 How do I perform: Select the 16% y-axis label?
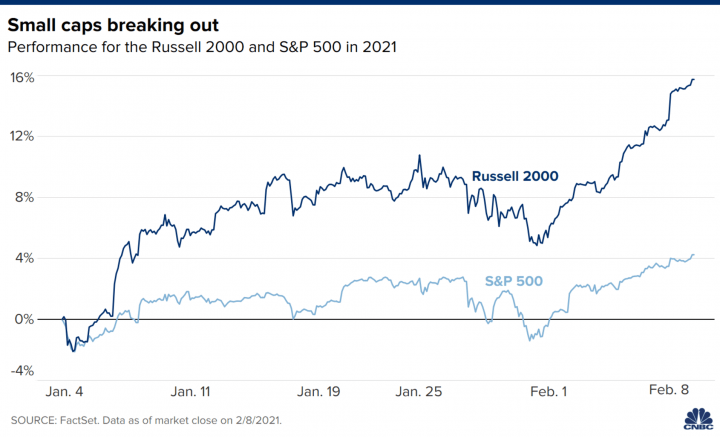pyautogui.click(x=22, y=77)
